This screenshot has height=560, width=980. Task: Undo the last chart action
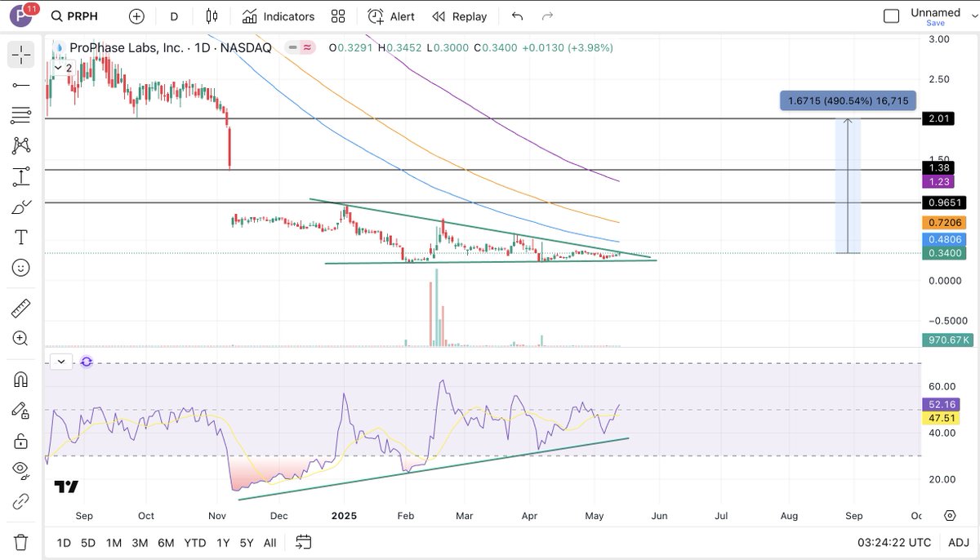point(517,16)
